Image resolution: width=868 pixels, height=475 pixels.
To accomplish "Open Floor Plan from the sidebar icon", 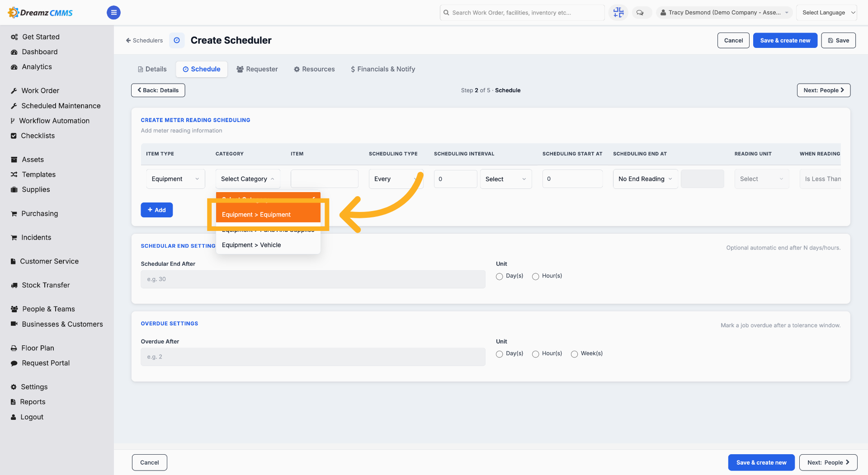I will [x=14, y=348].
